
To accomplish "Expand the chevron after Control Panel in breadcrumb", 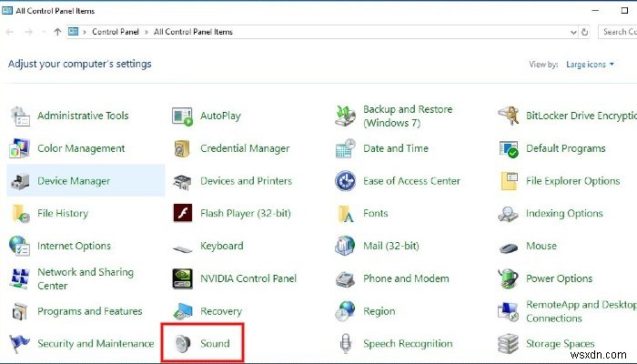I will (x=147, y=32).
